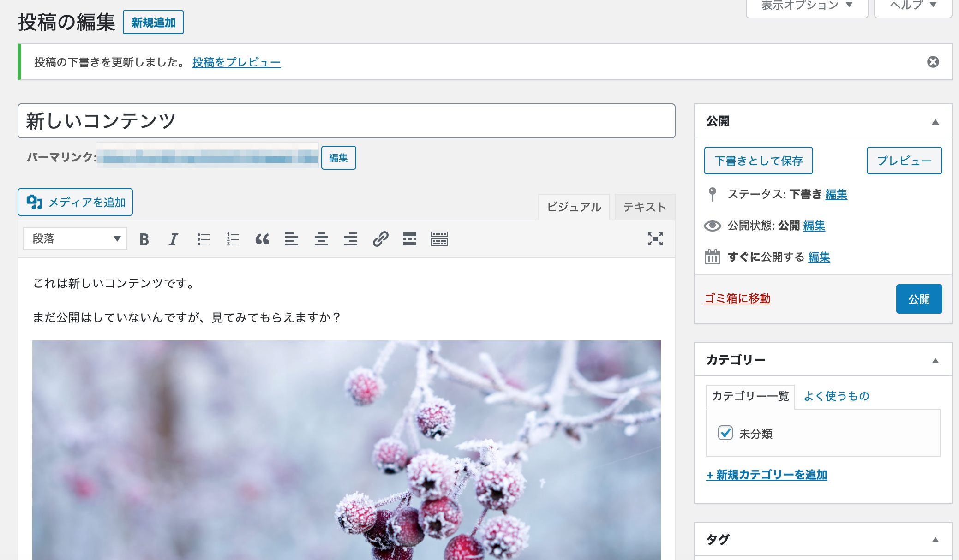Viewport: 959px width, 560px height.
Task: Apply blockquote formatting
Action: point(262,239)
